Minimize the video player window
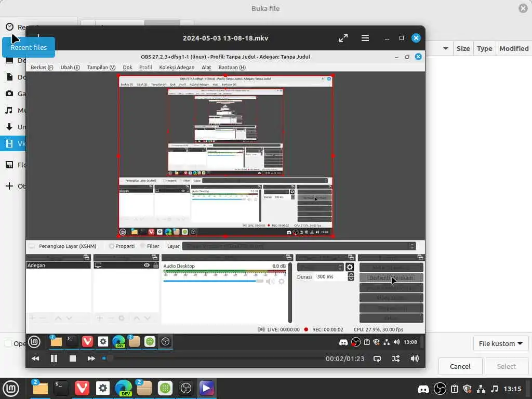The width and height of the screenshot is (532, 399). point(387,38)
